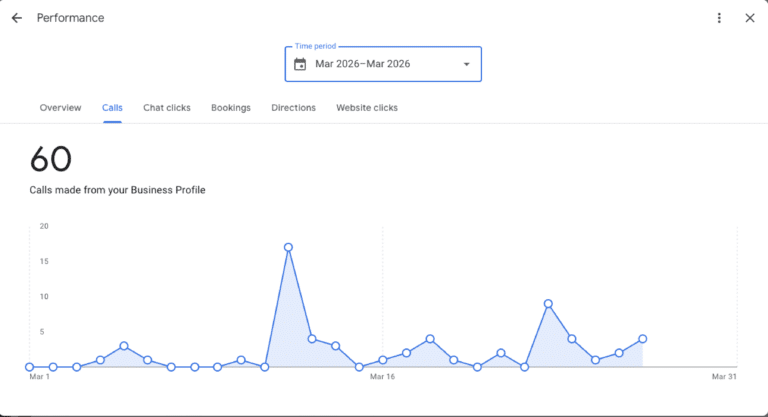Viewport: 768px width, 417px height.
Task: Switch to the Overview tab
Action: click(x=60, y=108)
